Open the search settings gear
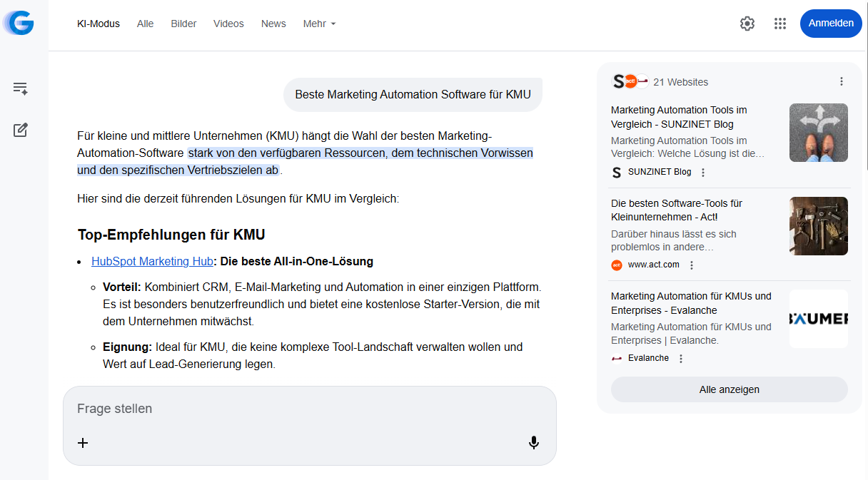Screen dimensions: 868x480 [x=747, y=24]
